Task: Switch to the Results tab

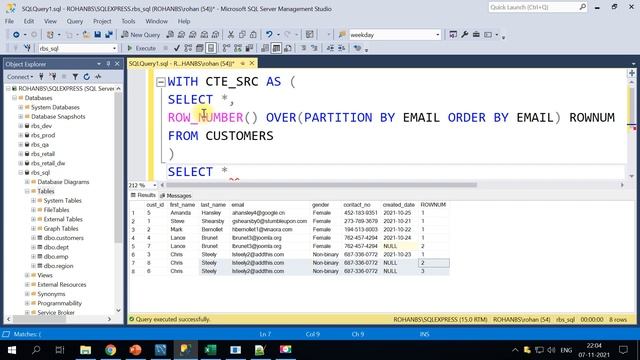Action: [x=143, y=195]
